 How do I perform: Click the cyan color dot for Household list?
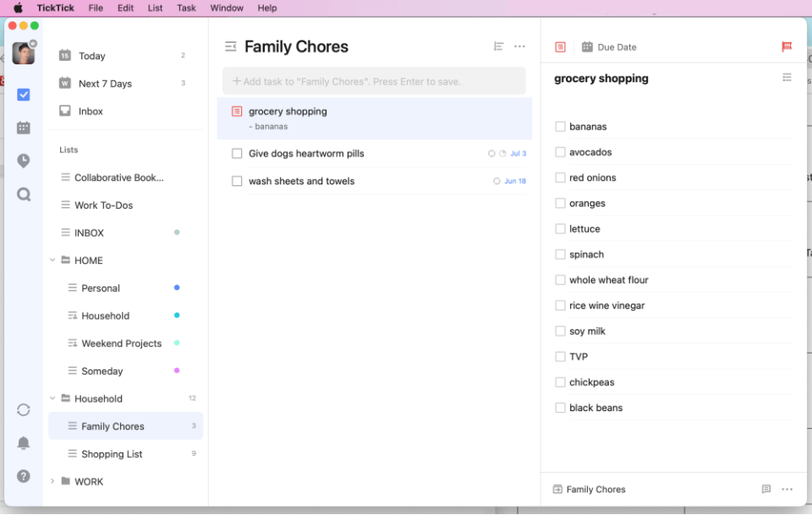[x=177, y=315]
